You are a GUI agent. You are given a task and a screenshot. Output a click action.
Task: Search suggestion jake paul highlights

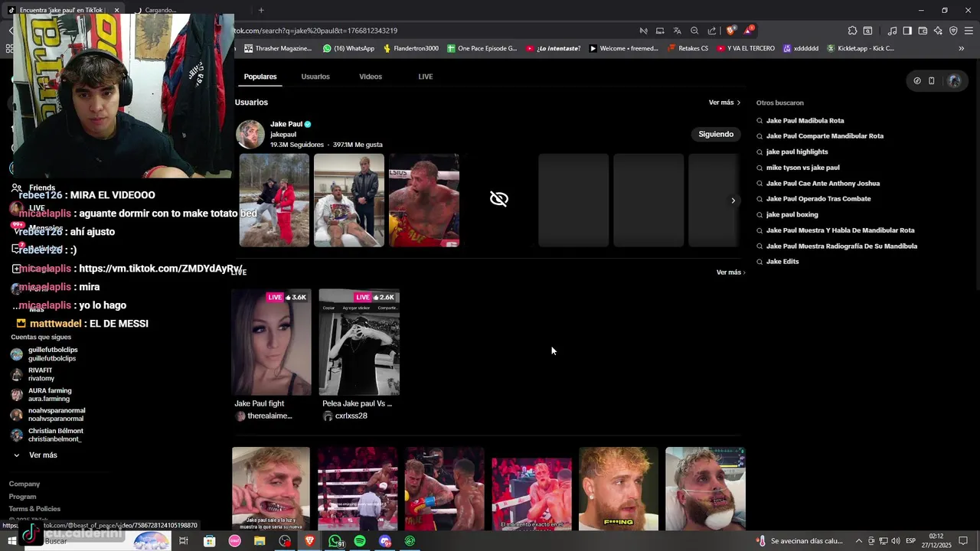(797, 152)
